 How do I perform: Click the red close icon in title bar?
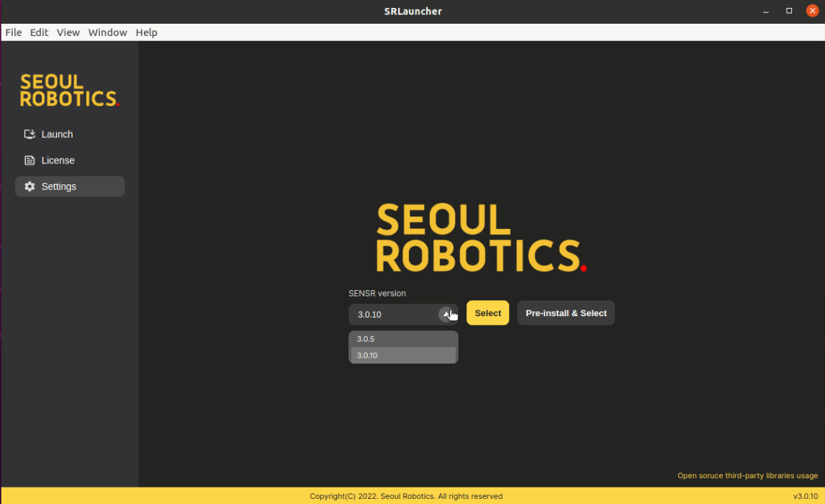[x=811, y=10]
